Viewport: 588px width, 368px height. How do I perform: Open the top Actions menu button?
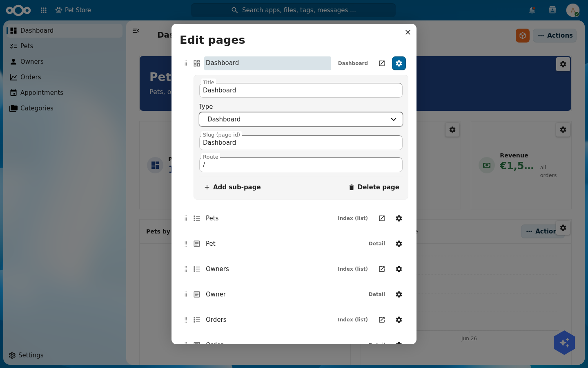click(x=555, y=36)
